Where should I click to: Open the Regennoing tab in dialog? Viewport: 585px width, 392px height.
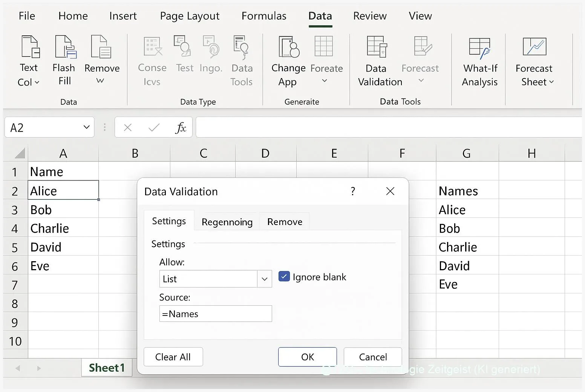pos(227,222)
